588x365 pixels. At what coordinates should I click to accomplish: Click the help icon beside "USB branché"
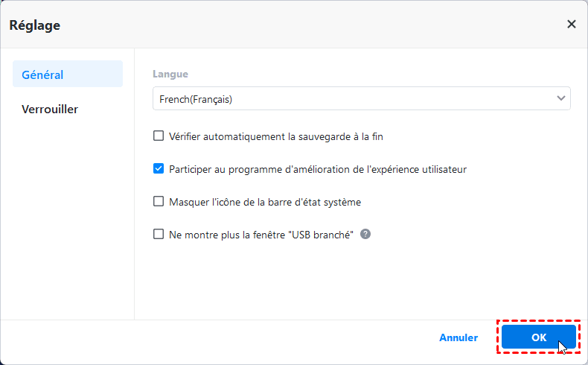click(365, 234)
